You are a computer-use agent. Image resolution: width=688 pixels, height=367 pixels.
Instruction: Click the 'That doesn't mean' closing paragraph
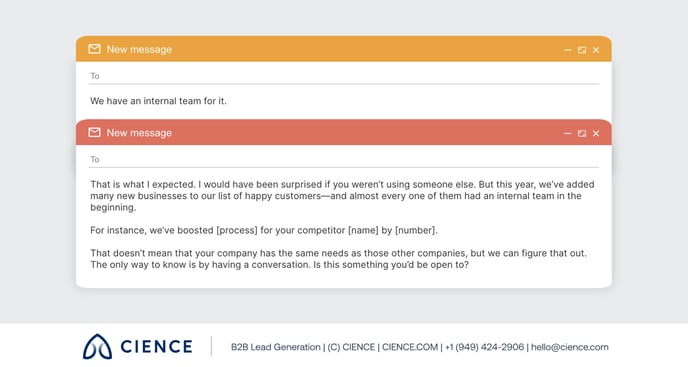point(338,259)
